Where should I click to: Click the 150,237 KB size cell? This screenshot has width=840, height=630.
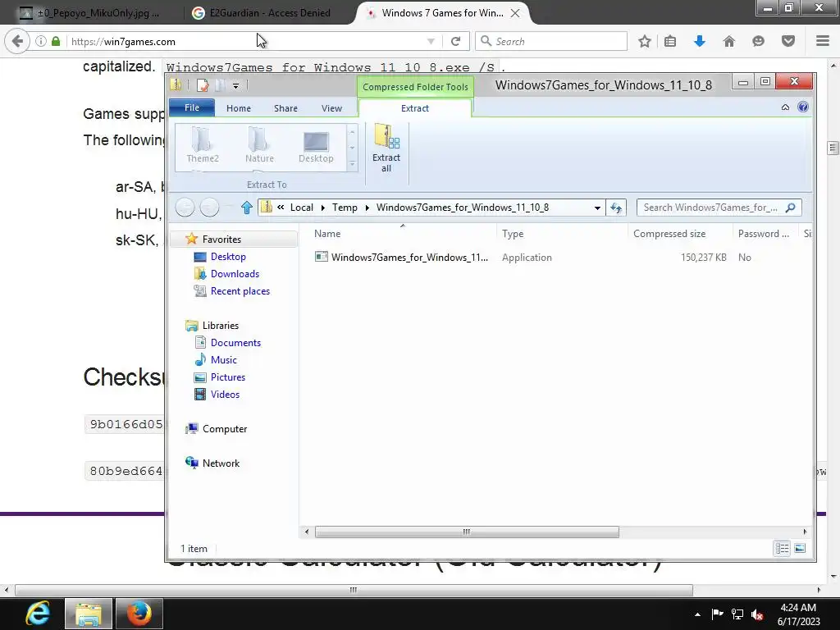703,257
